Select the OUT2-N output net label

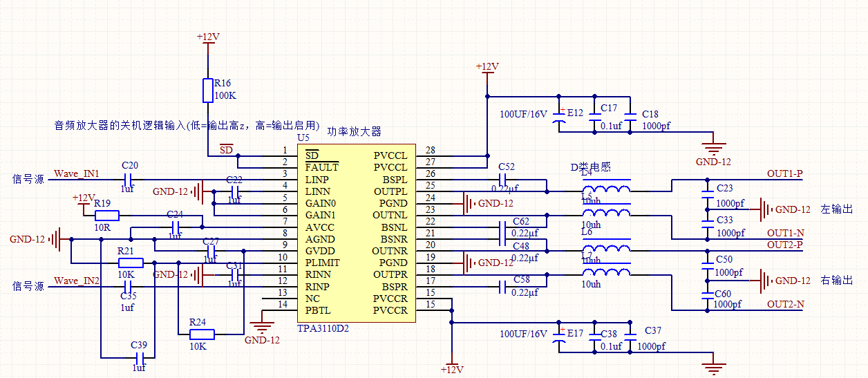(785, 304)
